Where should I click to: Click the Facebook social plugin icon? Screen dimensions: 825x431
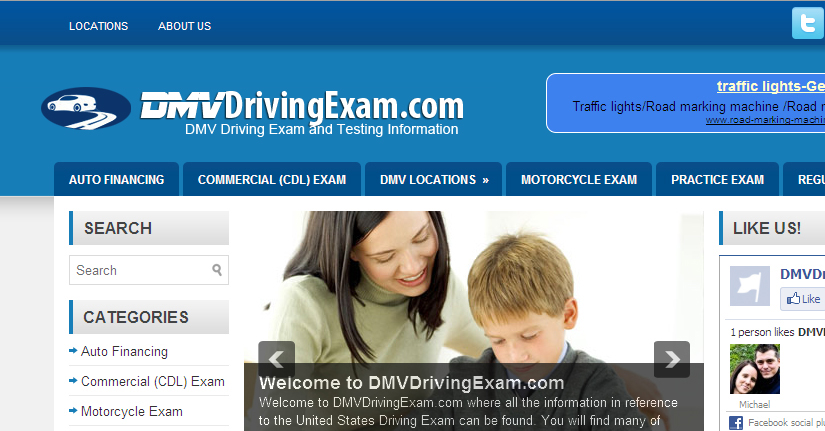coord(736,423)
